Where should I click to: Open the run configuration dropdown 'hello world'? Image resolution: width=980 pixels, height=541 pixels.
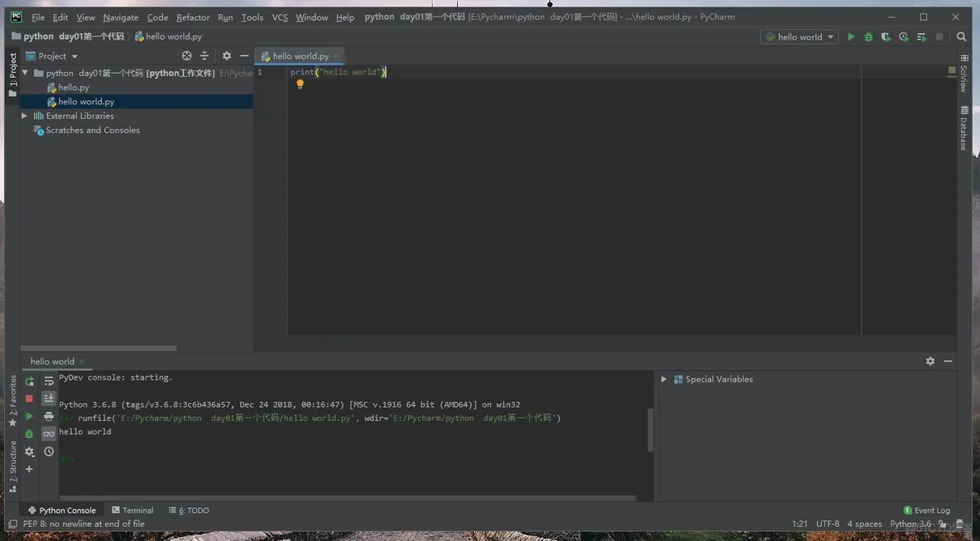(799, 37)
